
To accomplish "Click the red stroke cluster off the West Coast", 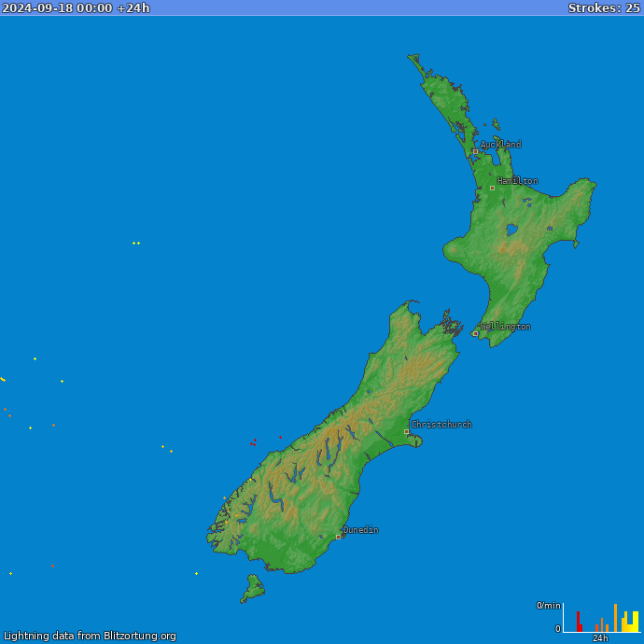I will coord(254,442).
